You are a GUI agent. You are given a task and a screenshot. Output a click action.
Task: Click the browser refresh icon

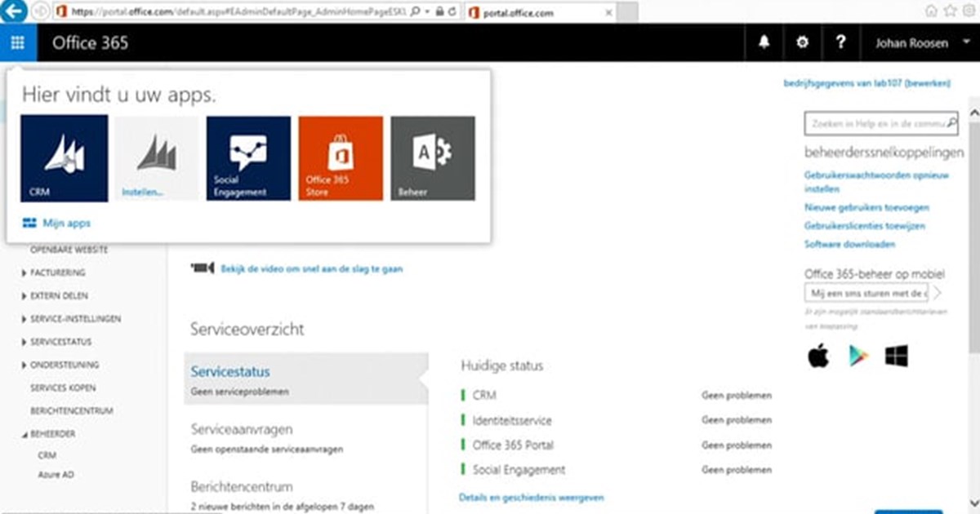tap(452, 11)
